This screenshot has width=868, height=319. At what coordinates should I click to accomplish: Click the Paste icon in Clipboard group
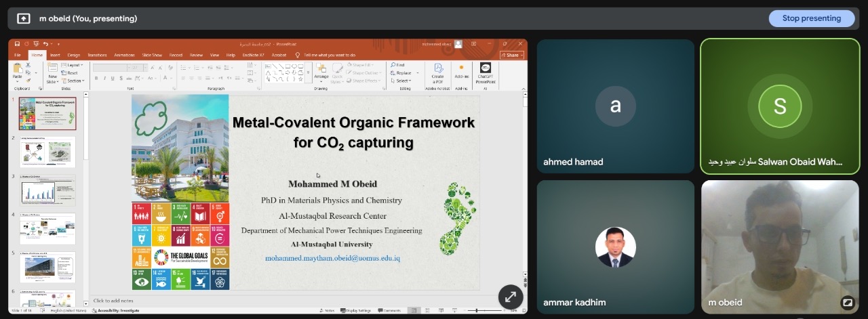(18, 70)
